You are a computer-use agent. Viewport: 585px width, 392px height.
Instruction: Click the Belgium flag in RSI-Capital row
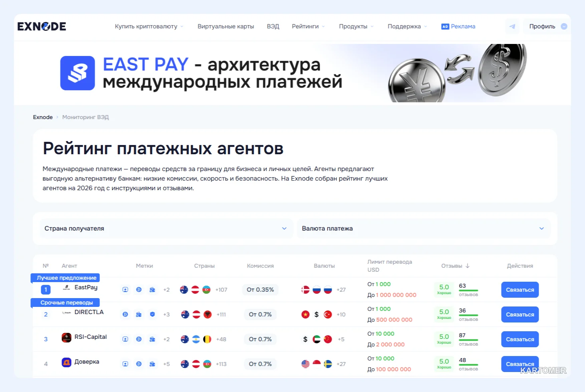pos(207,339)
